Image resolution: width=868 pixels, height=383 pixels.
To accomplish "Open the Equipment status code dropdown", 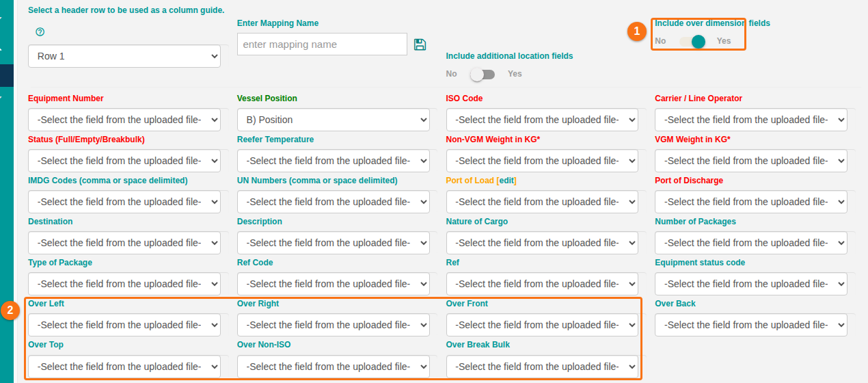I will point(751,284).
